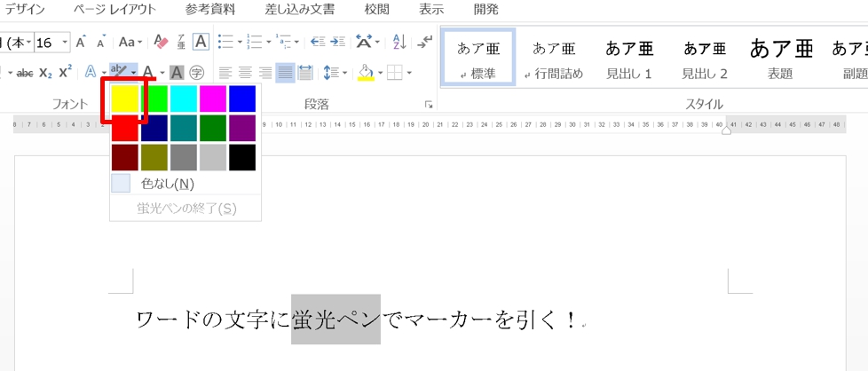Apply a character border with the boxed A
The width and height of the screenshot is (868, 371).
201,42
